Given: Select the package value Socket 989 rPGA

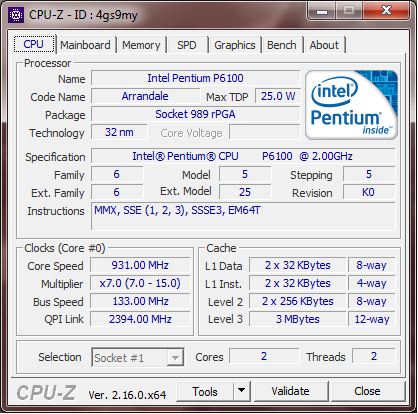Looking at the screenshot, I should point(196,114).
